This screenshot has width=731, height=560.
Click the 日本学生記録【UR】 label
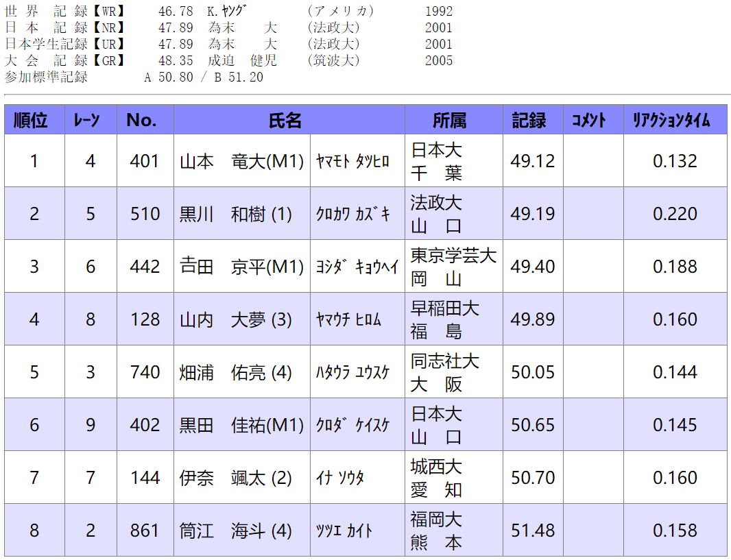[x=64, y=45]
